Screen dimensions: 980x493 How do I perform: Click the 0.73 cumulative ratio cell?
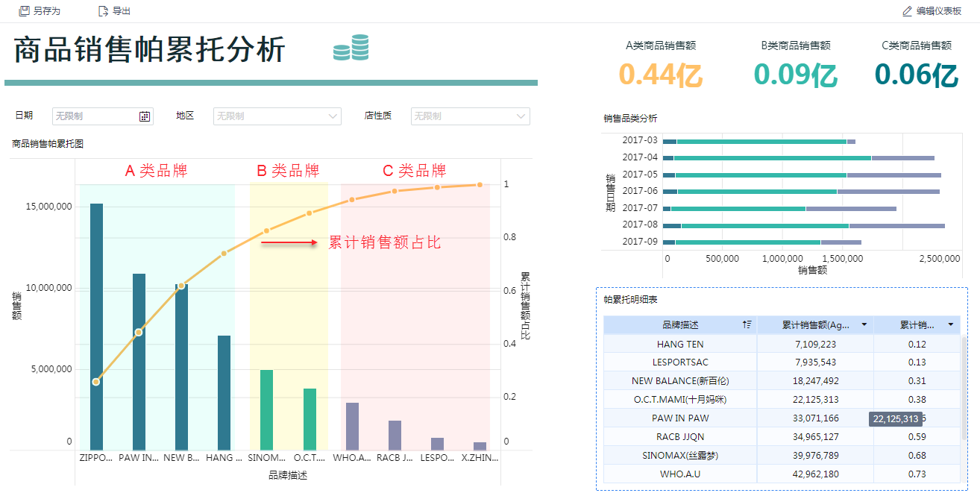[x=917, y=474]
